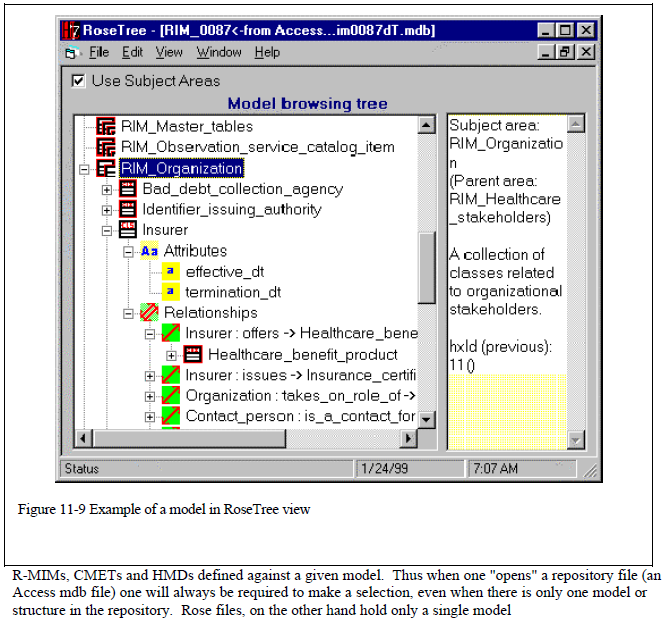Click the 1/24/99 date in status bar
This screenshot has height=621, width=665.
coord(384,469)
